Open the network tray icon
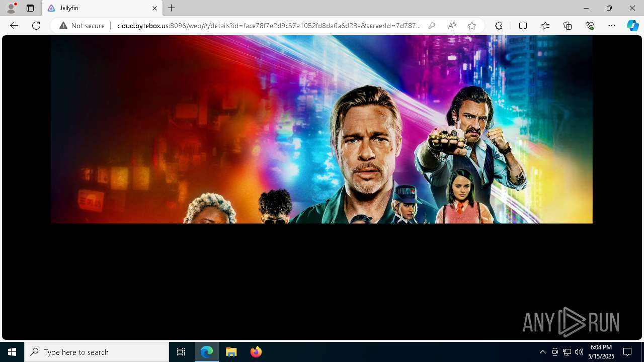The width and height of the screenshot is (644, 362). coord(567,352)
